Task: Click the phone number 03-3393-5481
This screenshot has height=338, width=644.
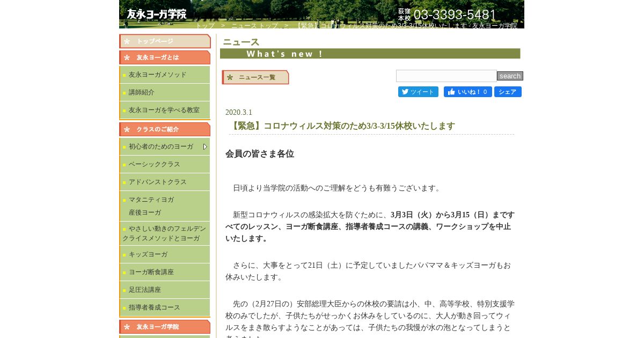Action: click(x=455, y=14)
